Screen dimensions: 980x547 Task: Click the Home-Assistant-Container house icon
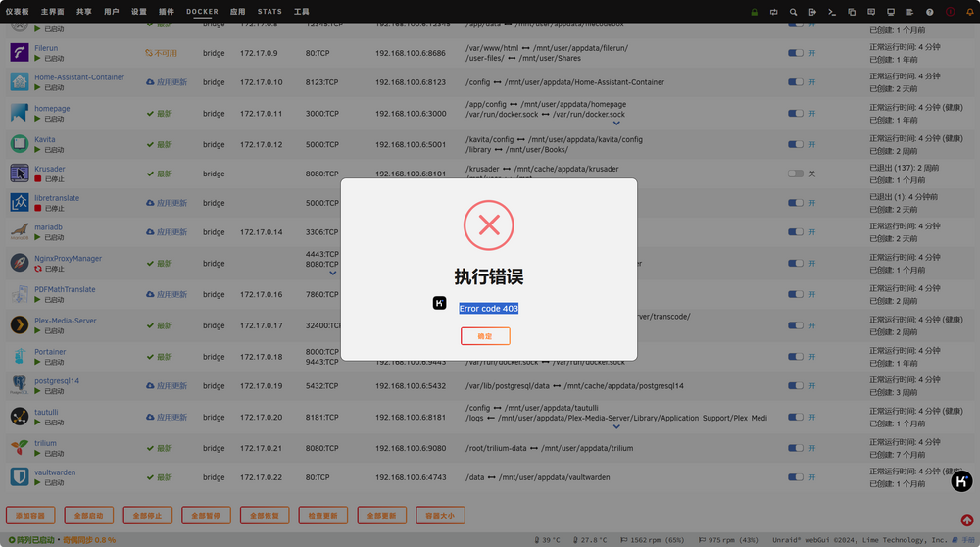[x=20, y=82]
